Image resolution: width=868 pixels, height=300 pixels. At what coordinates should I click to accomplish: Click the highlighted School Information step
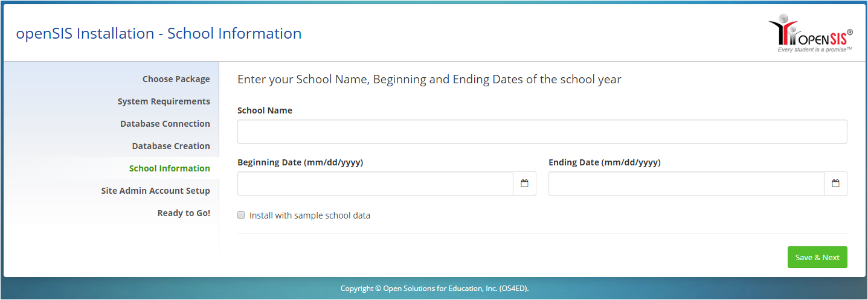pos(169,168)
